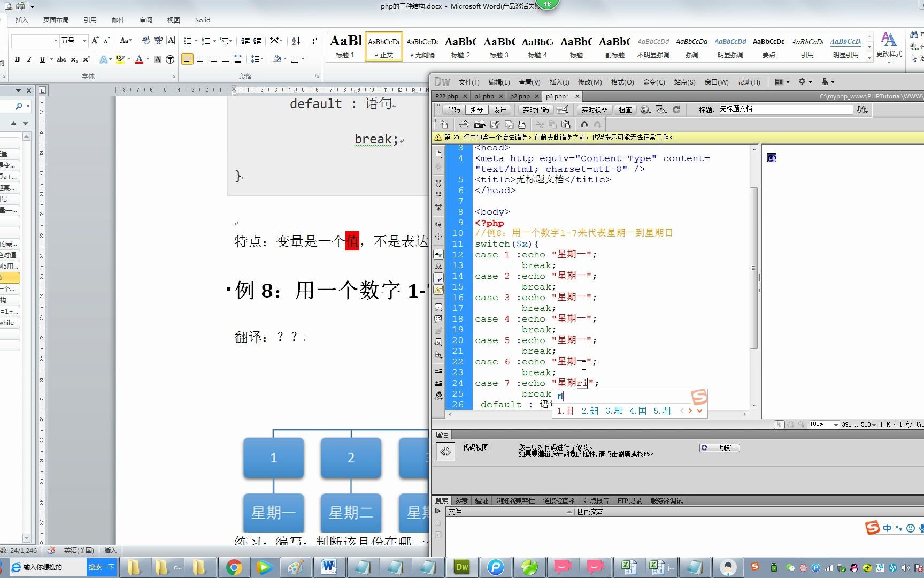Toggle bold formatting in Word ribbon

(17, 59)
